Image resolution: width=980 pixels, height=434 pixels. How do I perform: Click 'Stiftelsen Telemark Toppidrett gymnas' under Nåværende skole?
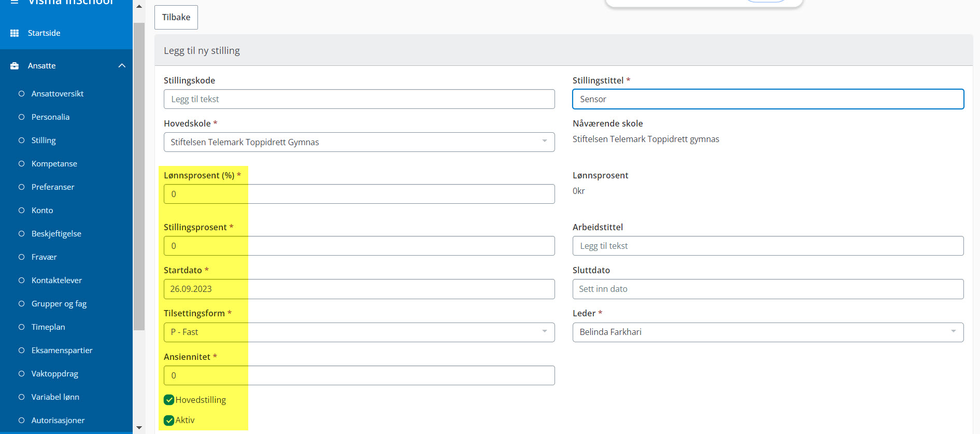pos(646,139)
